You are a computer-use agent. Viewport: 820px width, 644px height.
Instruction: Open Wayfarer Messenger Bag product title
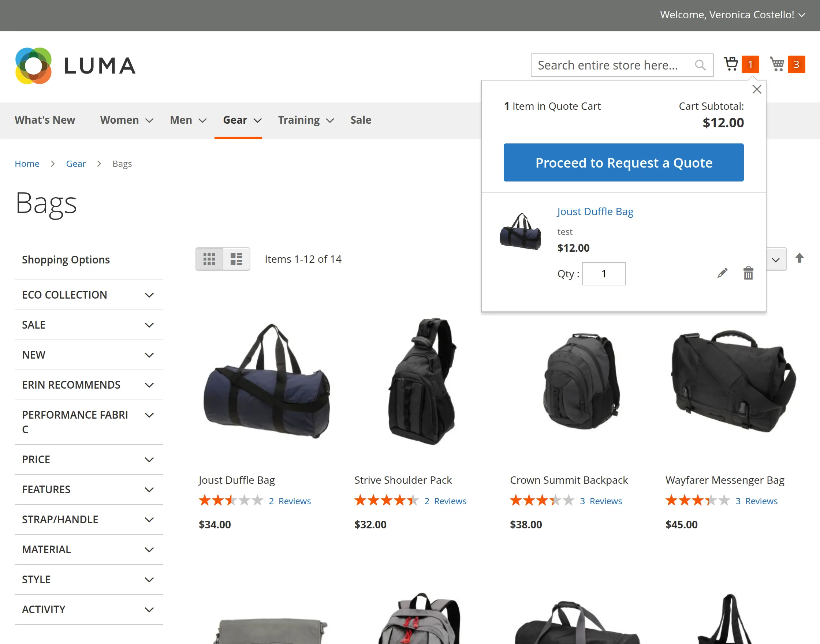pyautogui.click(x=725, y=480)
